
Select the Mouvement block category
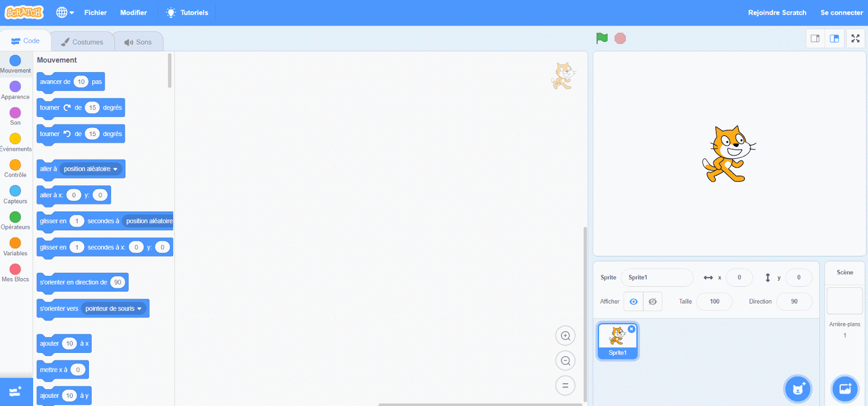[15, 64]
